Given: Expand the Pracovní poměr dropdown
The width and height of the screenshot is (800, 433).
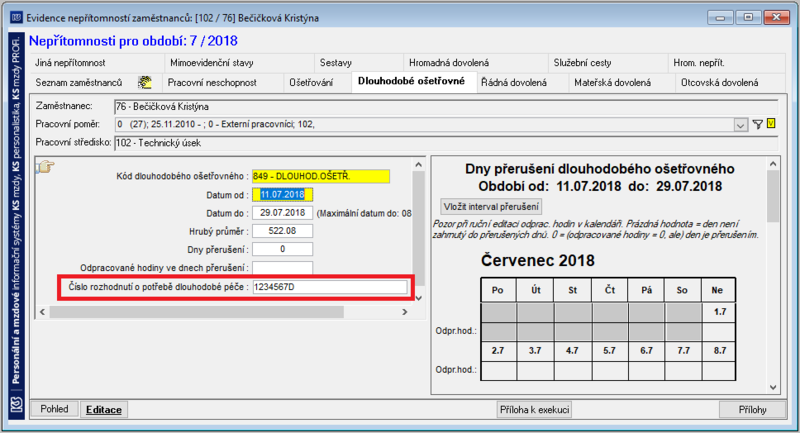Looking at the screenshot, I should 740,124.
